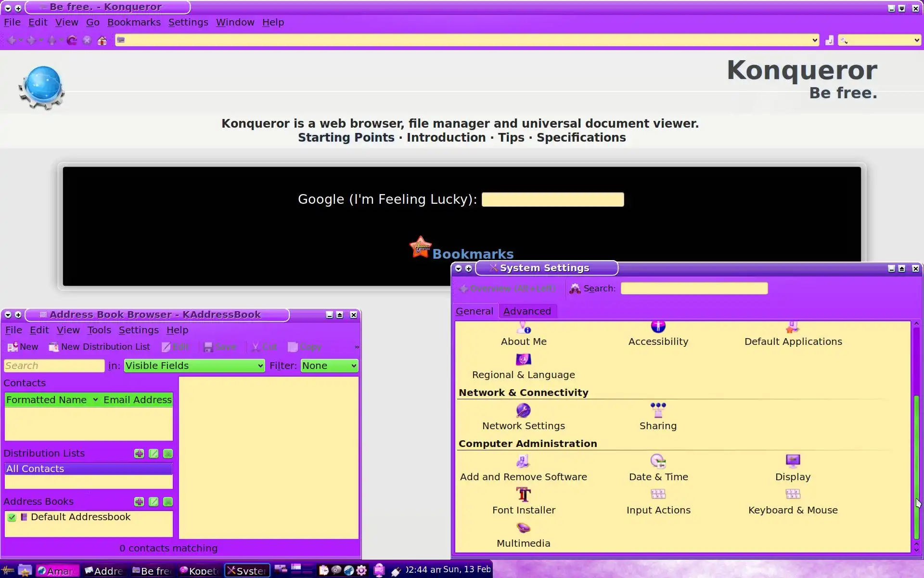Open Display settings icon

[x=793, y=462]
